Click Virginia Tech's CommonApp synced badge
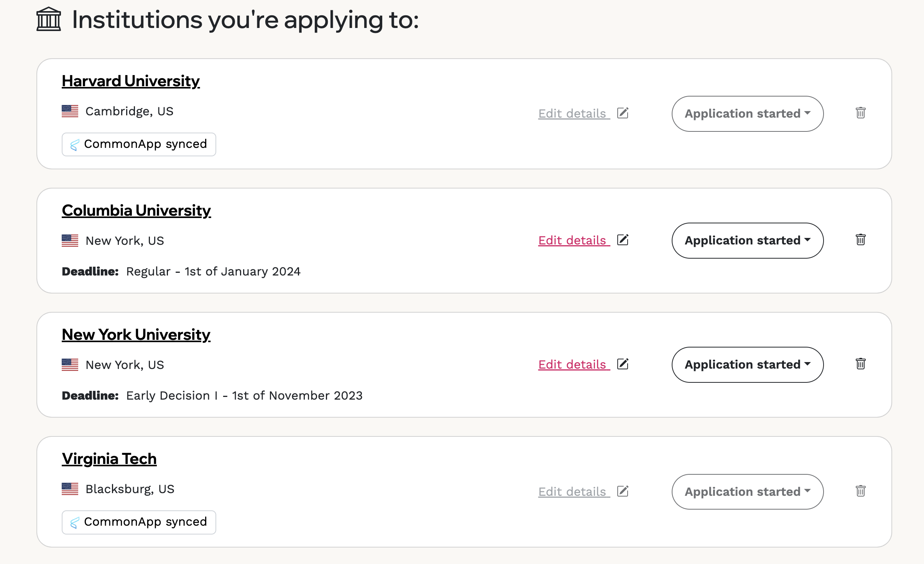Viewport: 924px width, 564px height. coord(139,522)
